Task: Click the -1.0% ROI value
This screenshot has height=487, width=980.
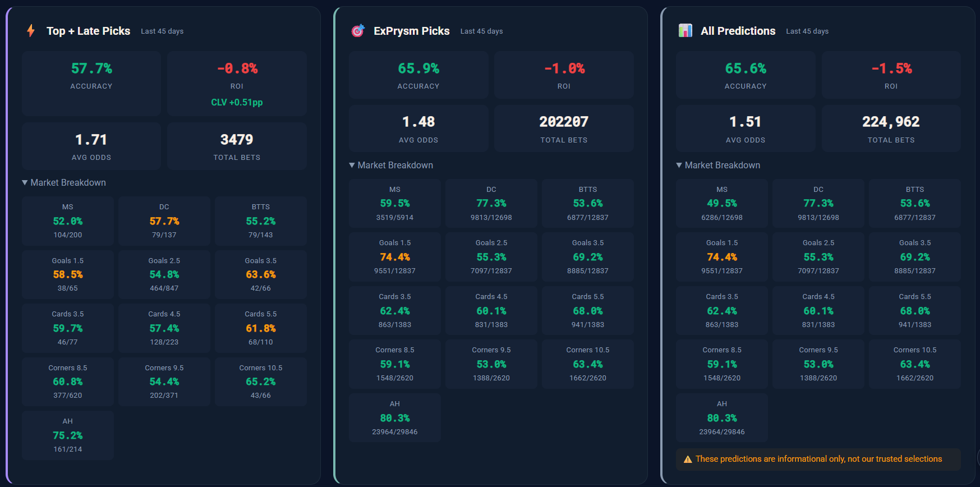Action: 564,68
